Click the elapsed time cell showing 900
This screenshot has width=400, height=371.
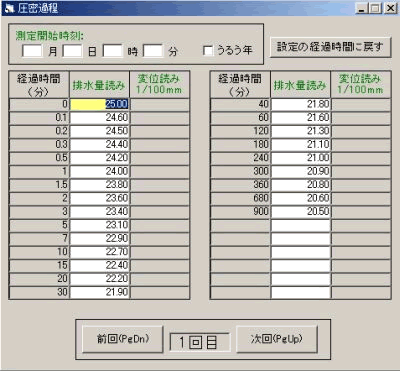pos(240,212)
